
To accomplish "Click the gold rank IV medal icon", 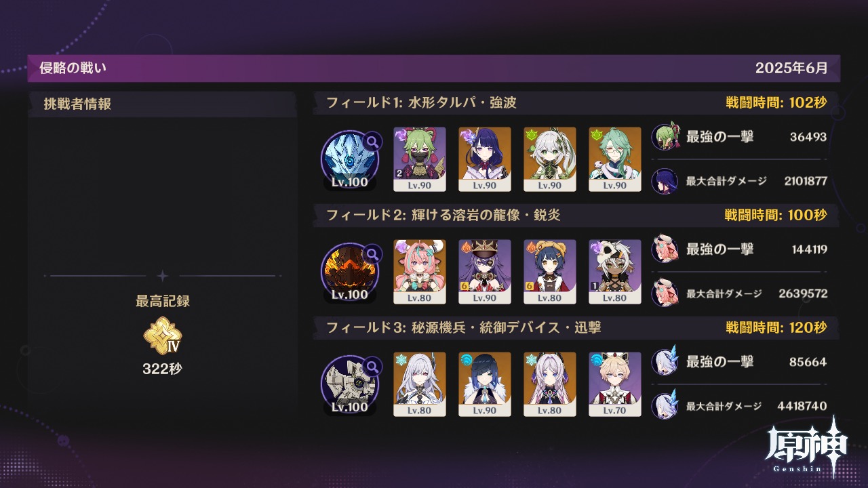I will tap(163, 336).
